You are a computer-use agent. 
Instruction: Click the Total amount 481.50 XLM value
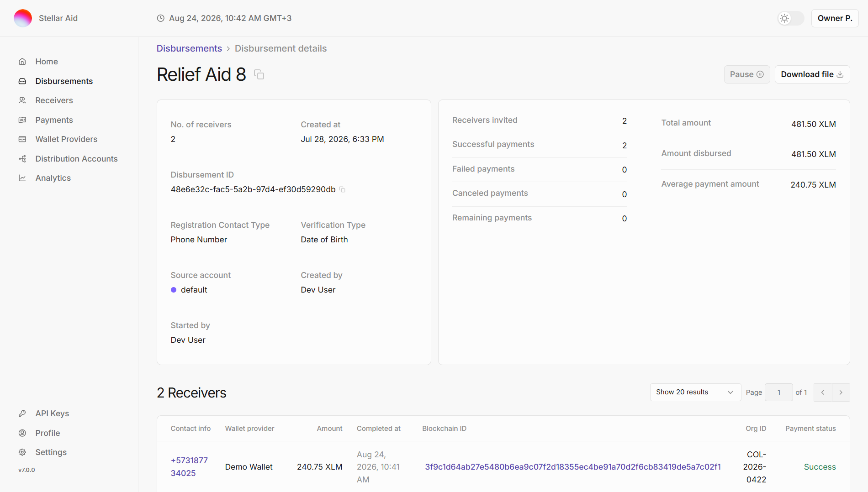click(814, 124)
